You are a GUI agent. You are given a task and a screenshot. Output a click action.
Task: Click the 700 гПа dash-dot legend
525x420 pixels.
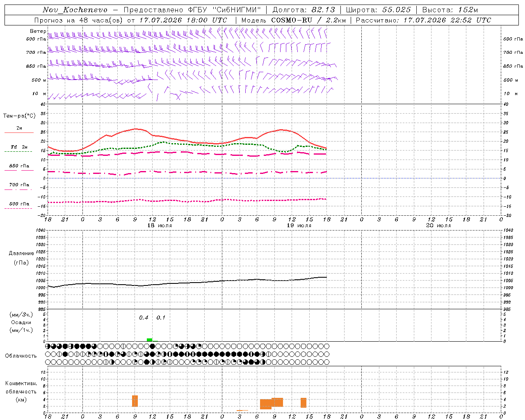point(19,187)
